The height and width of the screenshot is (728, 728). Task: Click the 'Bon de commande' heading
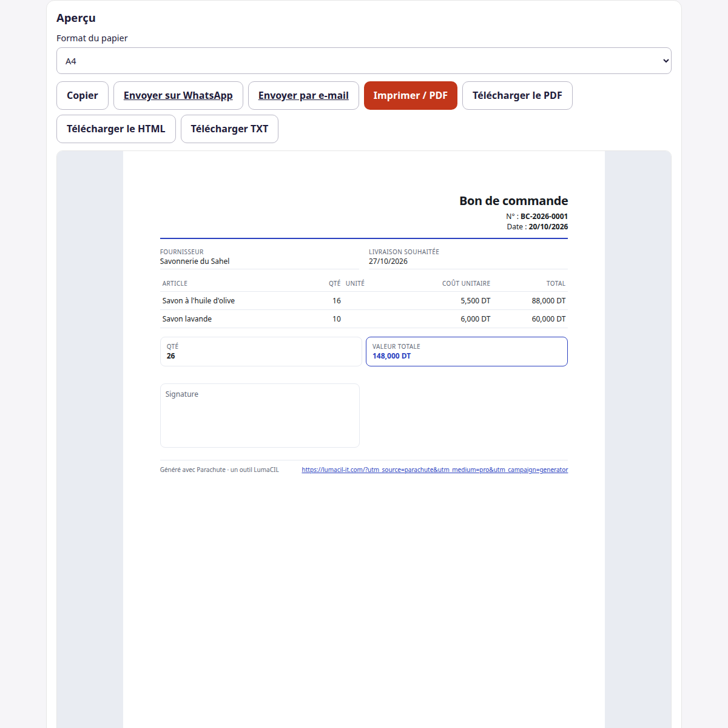pos(514,201)
